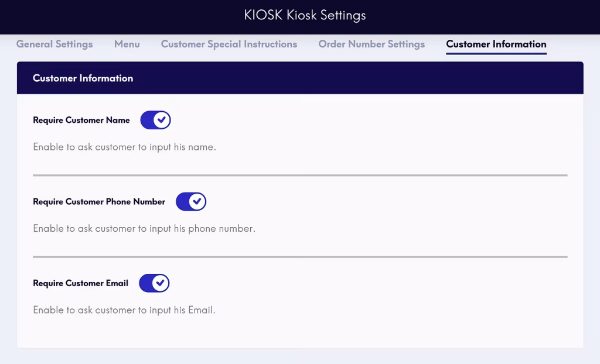
Task: Open the General Settings tab
Action: (54, 44)
